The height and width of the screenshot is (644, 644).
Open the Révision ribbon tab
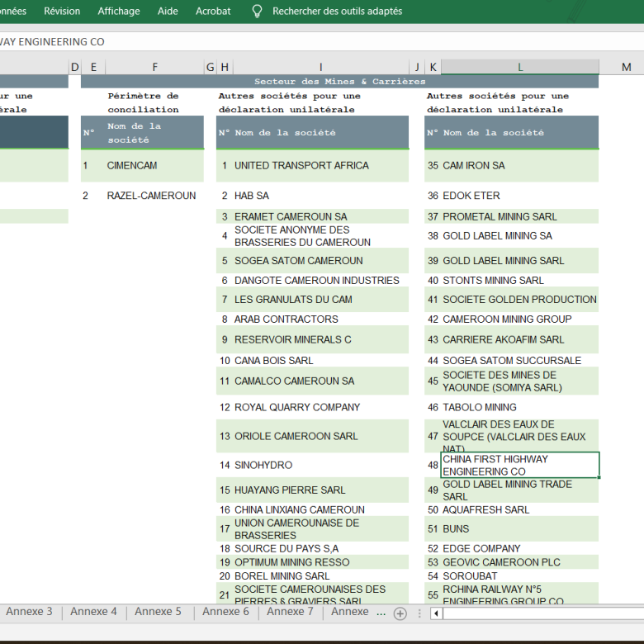coord(62,11)
